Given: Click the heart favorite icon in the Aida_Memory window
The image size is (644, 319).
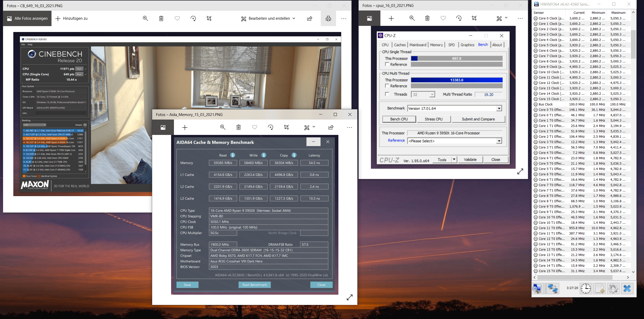Looking at the screenshot, I should tap(254, 127).
